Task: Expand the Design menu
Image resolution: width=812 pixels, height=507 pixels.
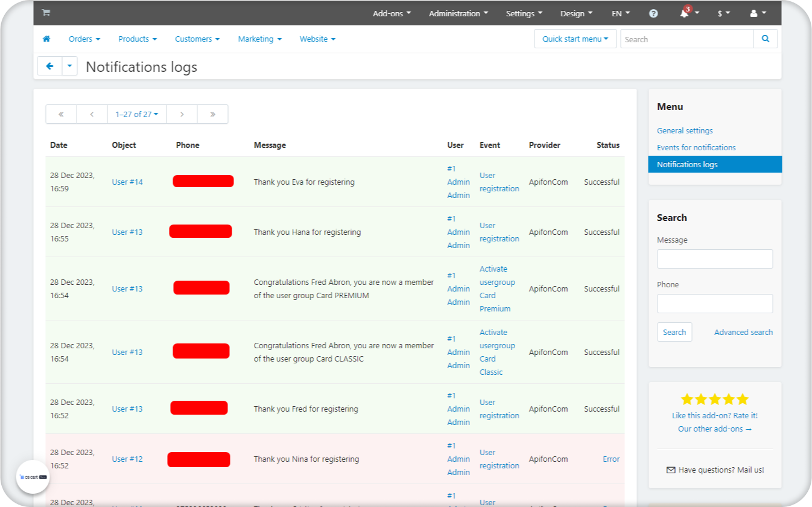Action: click(576, 13)
